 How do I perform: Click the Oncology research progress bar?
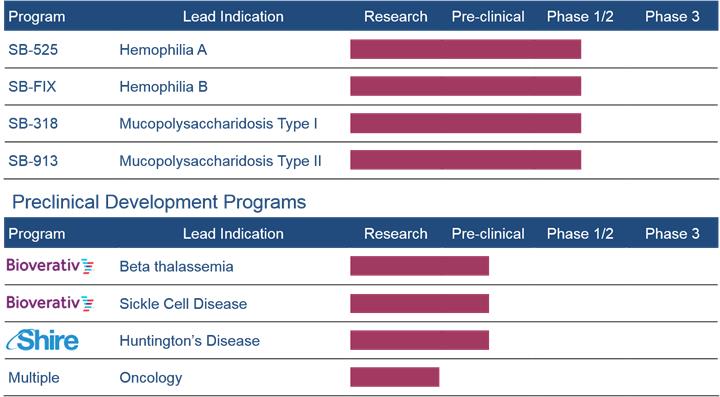point(395,377)
